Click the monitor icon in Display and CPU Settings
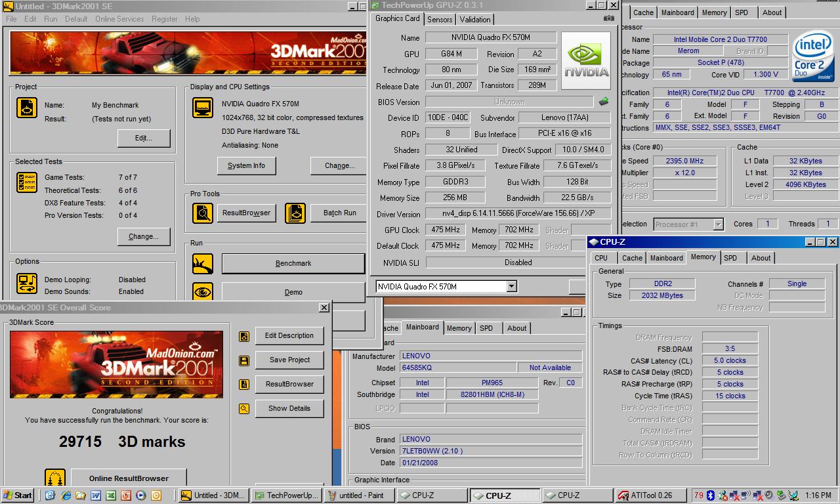This screenshot has height=504, width=840. (203, 108)
